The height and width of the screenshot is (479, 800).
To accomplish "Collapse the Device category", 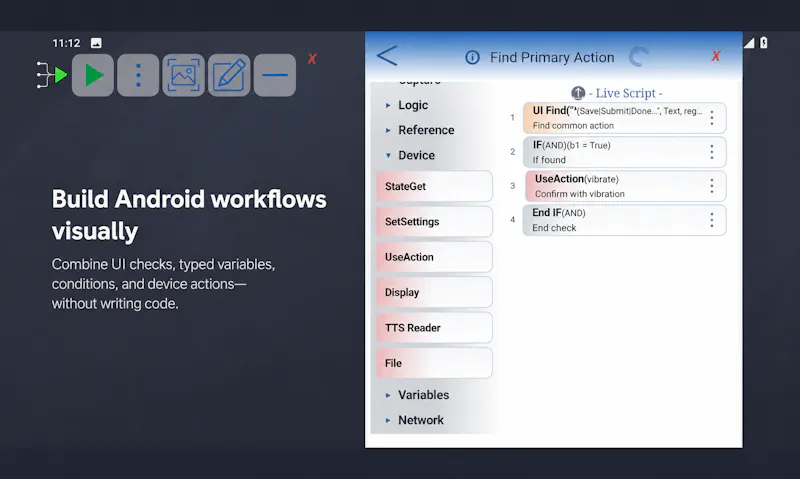I will click(410, 155).
